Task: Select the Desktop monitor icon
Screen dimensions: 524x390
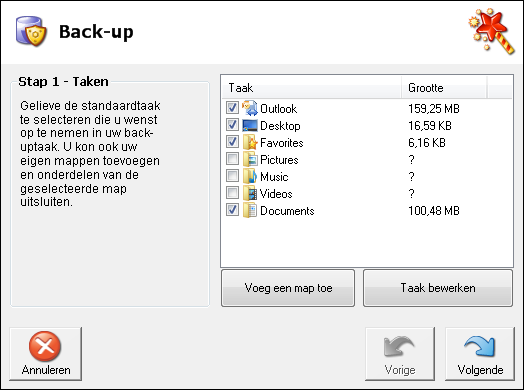Action: coord(250,125)
